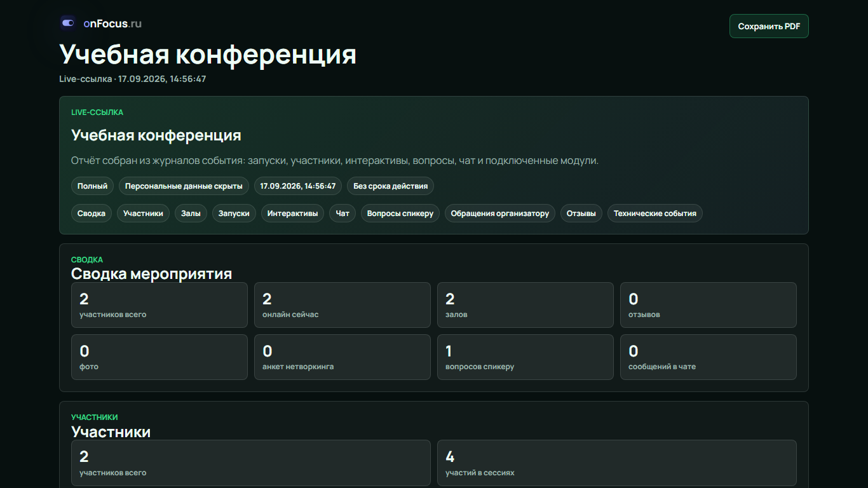Click the Полный report type badge

[x=93, y=186]
